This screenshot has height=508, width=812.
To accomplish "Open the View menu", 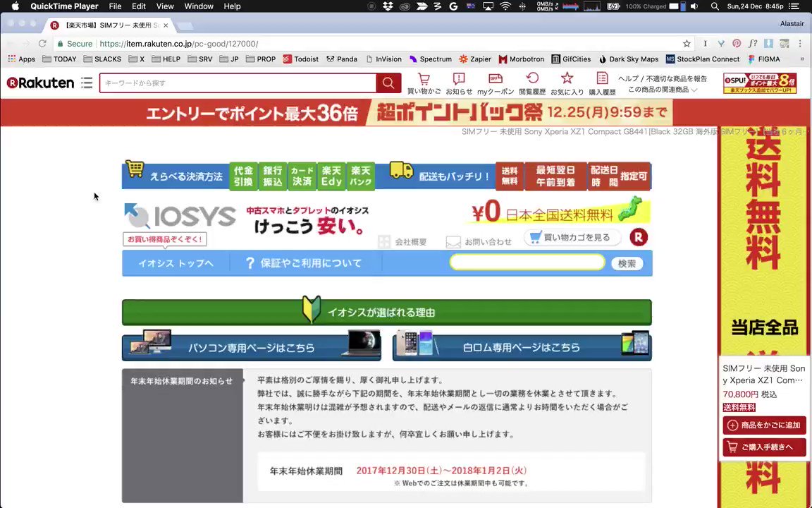I will pos(165,6).
